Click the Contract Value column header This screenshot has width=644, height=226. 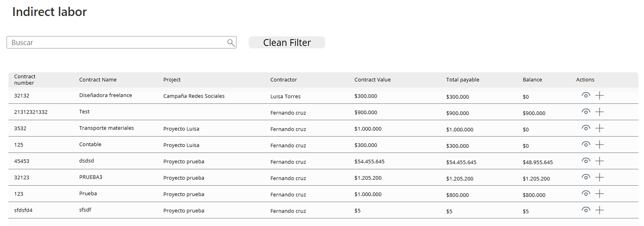[x=372, y=80]
